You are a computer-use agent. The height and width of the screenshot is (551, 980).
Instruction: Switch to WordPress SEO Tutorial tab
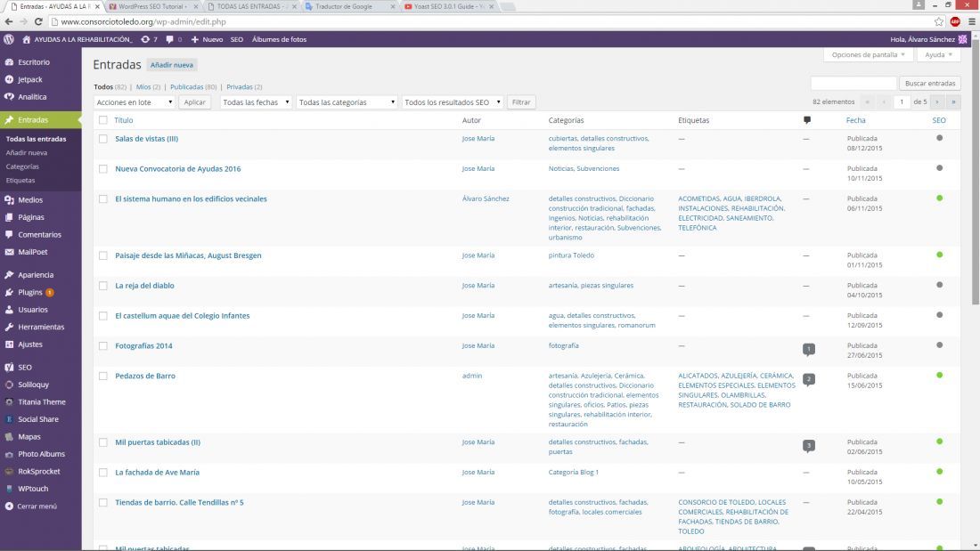[x=151, y=6]
